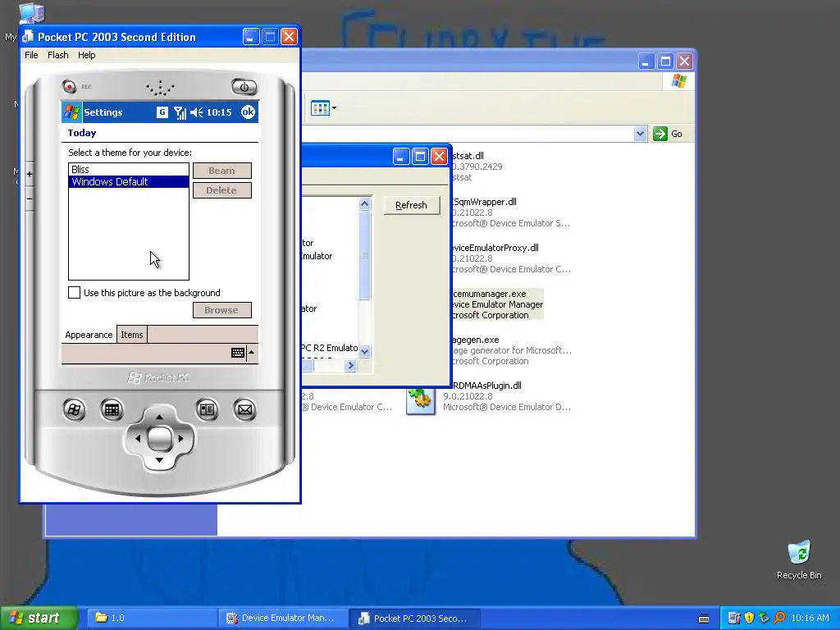
Task: Click the taskbar clock showing 10:16 AM
Action: (x=810, y=618)
